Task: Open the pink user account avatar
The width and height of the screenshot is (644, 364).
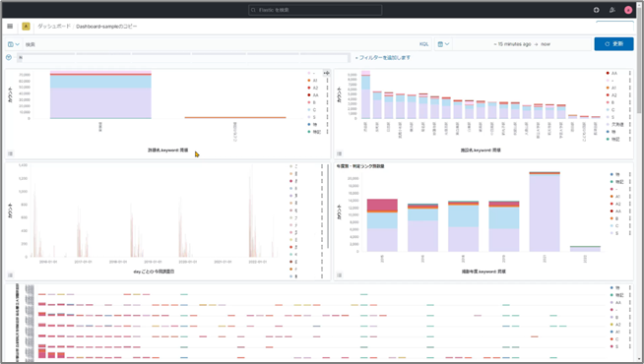Action: [628, 10]
